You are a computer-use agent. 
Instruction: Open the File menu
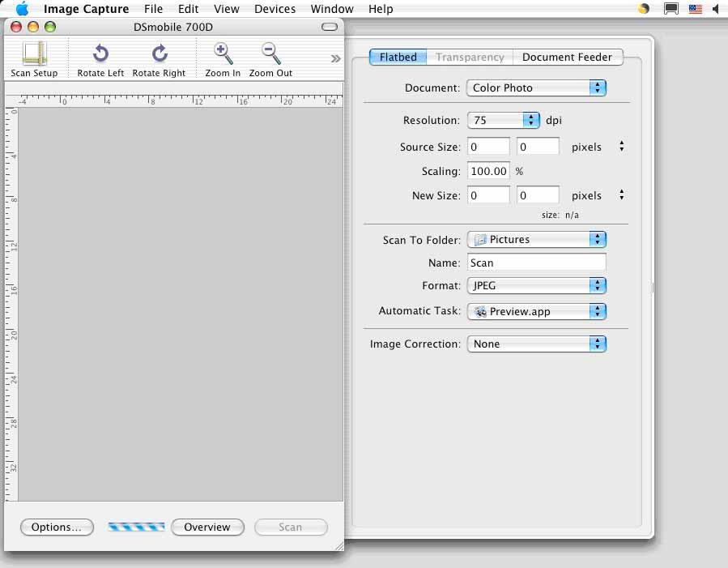(x=153, y=9)
